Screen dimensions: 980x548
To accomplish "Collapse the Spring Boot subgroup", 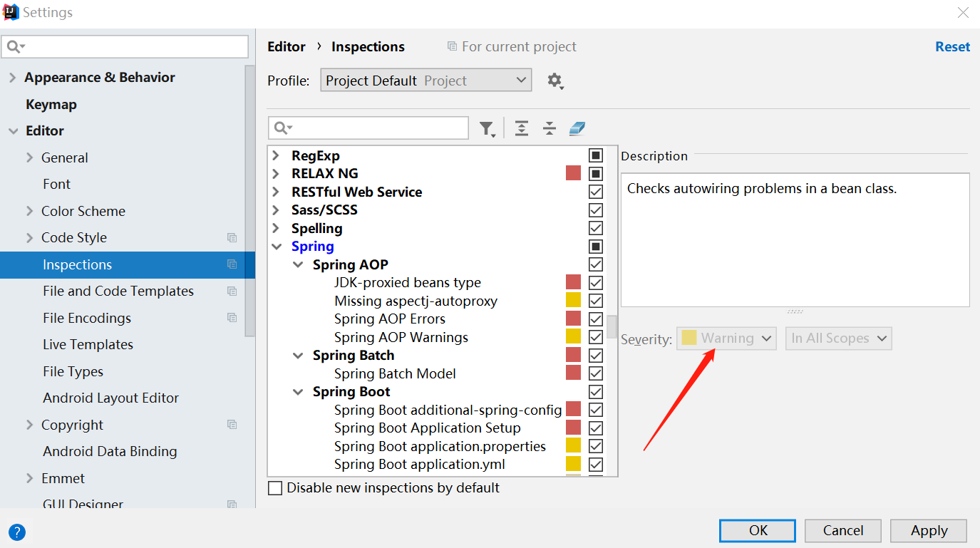I will coord(298,392).
